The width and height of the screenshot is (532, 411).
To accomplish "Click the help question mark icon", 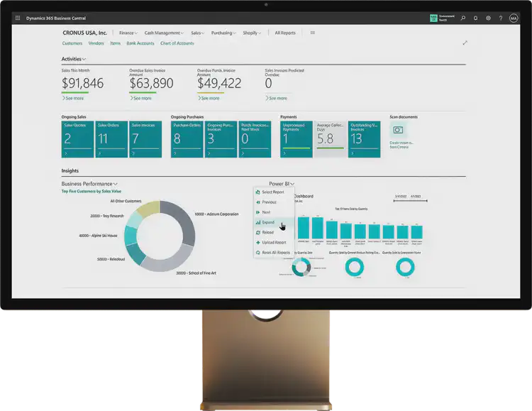I will [x=501, y=18].
